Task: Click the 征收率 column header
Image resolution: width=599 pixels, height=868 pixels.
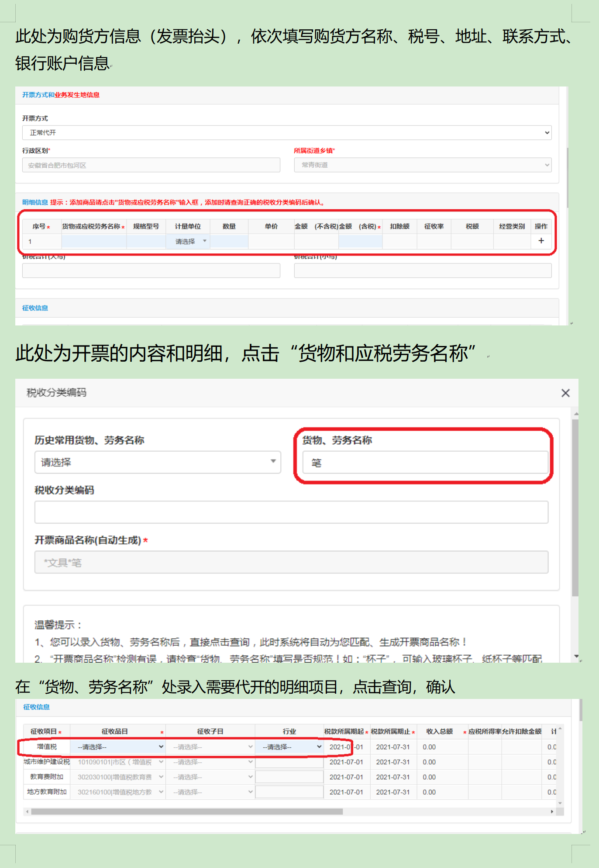Action: point(434,226)
